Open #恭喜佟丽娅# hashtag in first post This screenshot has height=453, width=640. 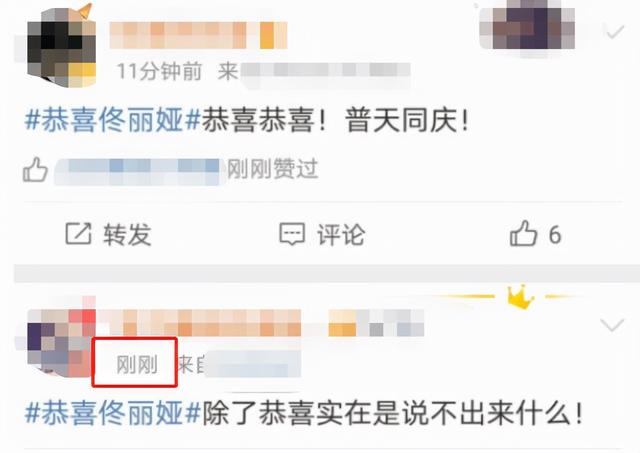point(113,121)
